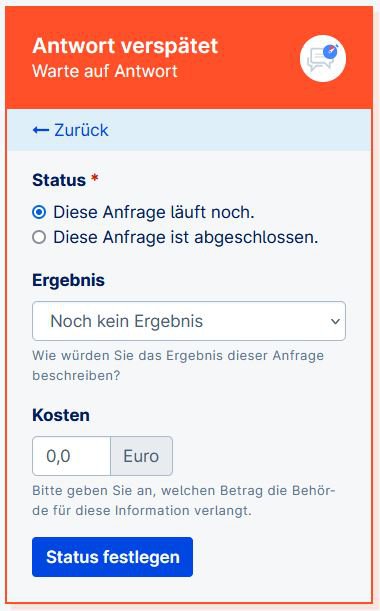Click the 'Diese Anfrage läuft noch.' label text

click(154, 212)
